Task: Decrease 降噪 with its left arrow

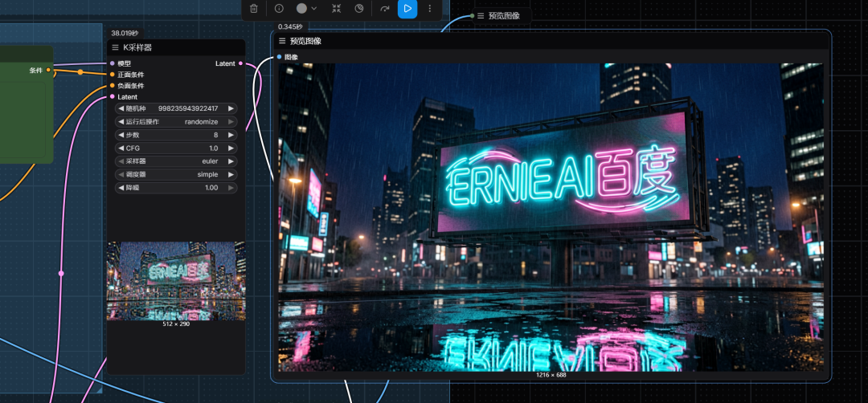Action: 121,188
